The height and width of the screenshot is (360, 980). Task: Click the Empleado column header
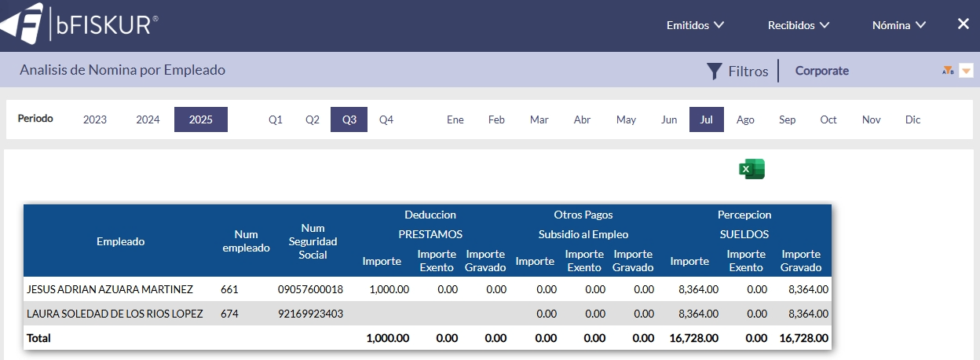point(121,241)
